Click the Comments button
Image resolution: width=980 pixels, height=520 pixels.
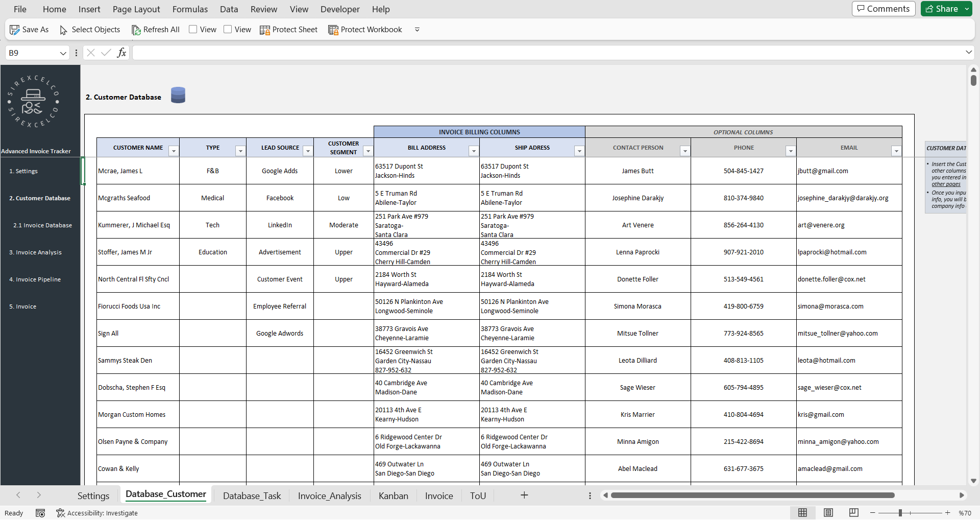884,9
